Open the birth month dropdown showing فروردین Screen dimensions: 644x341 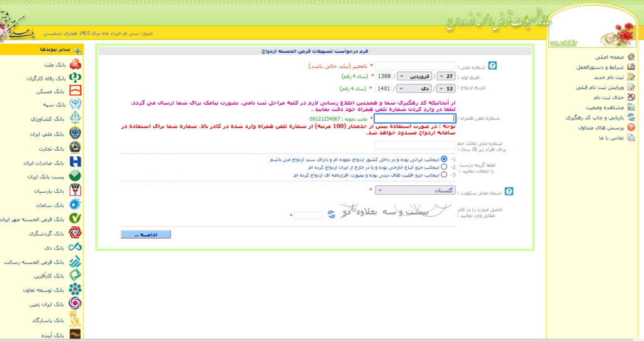tap(414, 77)
